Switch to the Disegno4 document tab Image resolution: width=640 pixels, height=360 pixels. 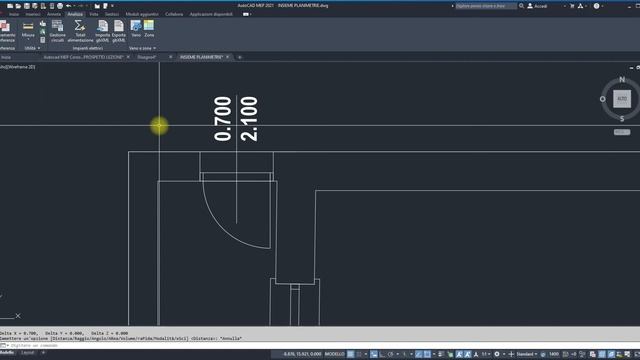click(147, 57)
